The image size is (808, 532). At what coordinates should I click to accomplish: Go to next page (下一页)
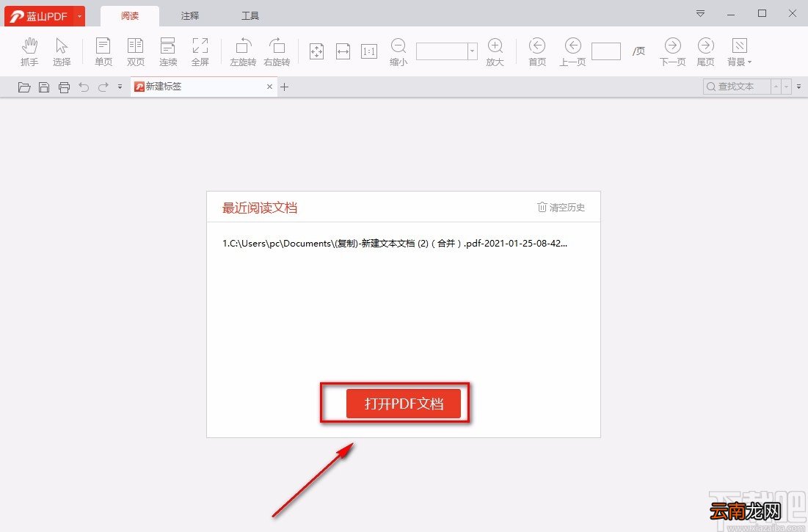click(672, 51)
